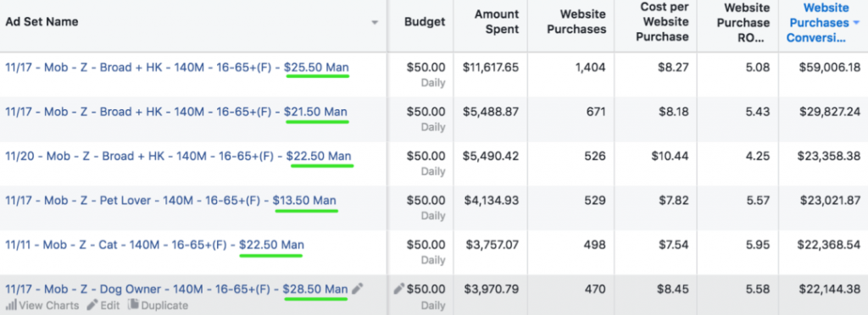868x315 pixels.
Task: Toggle sort arrow on Website Purchases Conversion column
Action: 857,23
